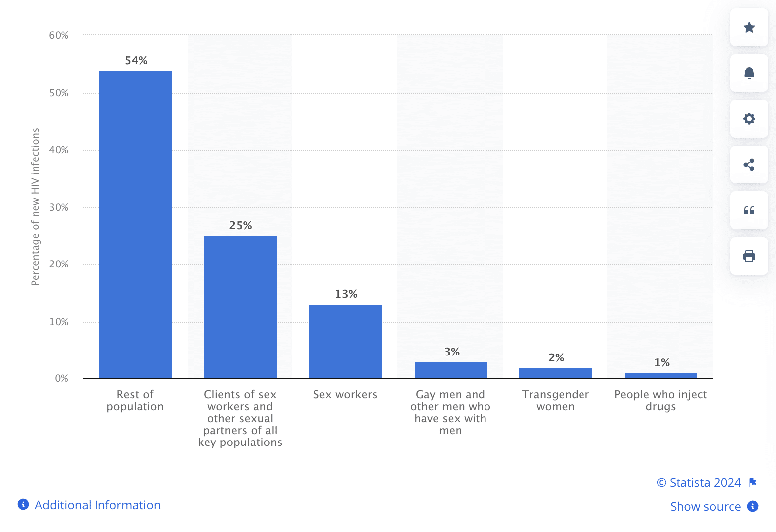
Task: Open the Additional Information link
Action: tap(97, 505)
